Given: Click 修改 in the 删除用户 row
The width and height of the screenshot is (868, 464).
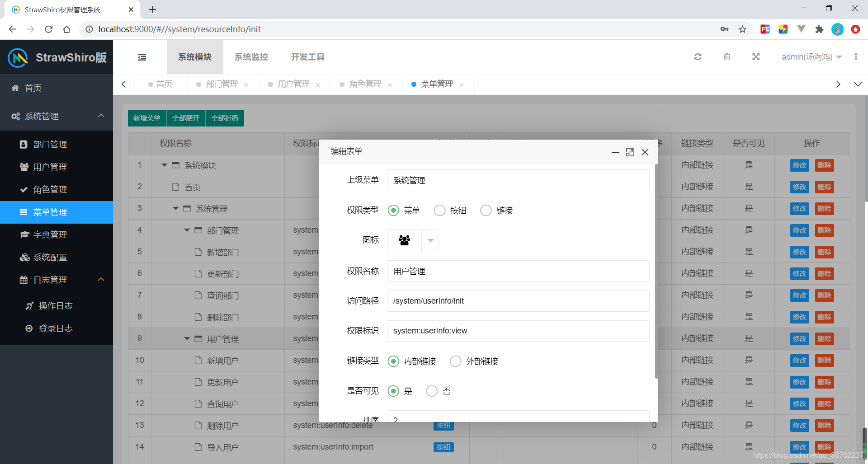Looking at the screenshot, I should [x=799, y=426].
